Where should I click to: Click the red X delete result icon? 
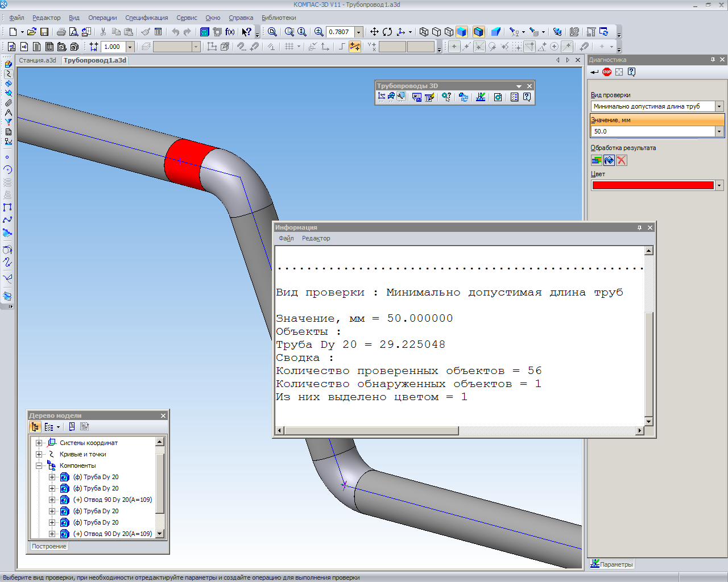pos(622,160)
